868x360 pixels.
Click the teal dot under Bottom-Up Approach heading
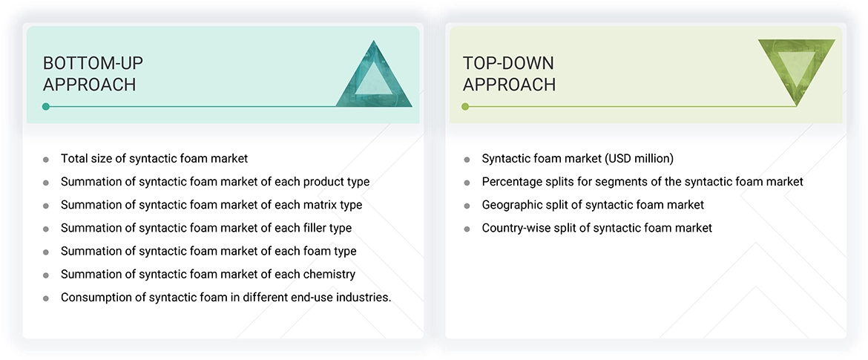click(x=46, y=107)
